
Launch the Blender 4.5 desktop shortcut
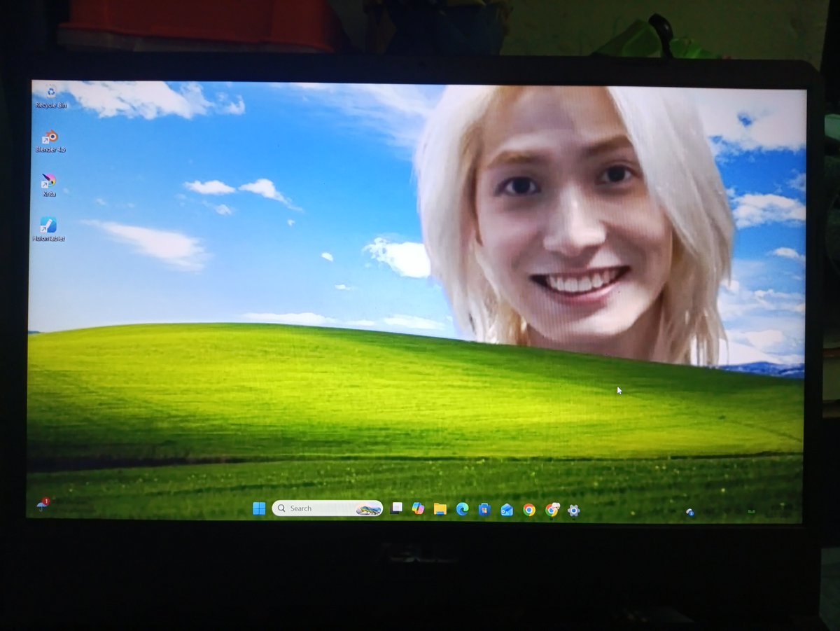[50, 141]
